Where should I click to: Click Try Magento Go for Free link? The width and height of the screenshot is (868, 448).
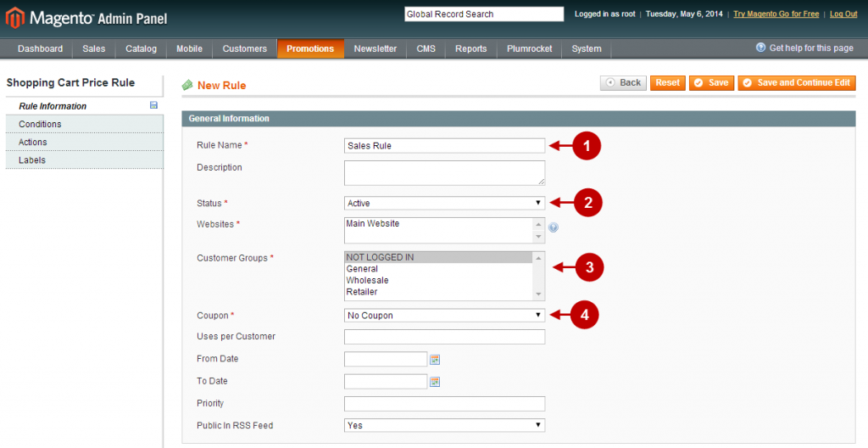click(776, 14)
